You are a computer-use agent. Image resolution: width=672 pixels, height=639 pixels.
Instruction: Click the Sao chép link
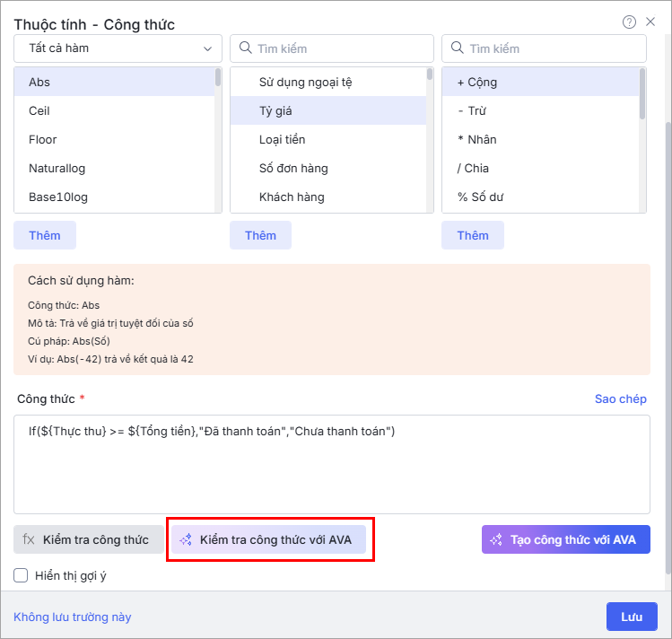(621, 398)
